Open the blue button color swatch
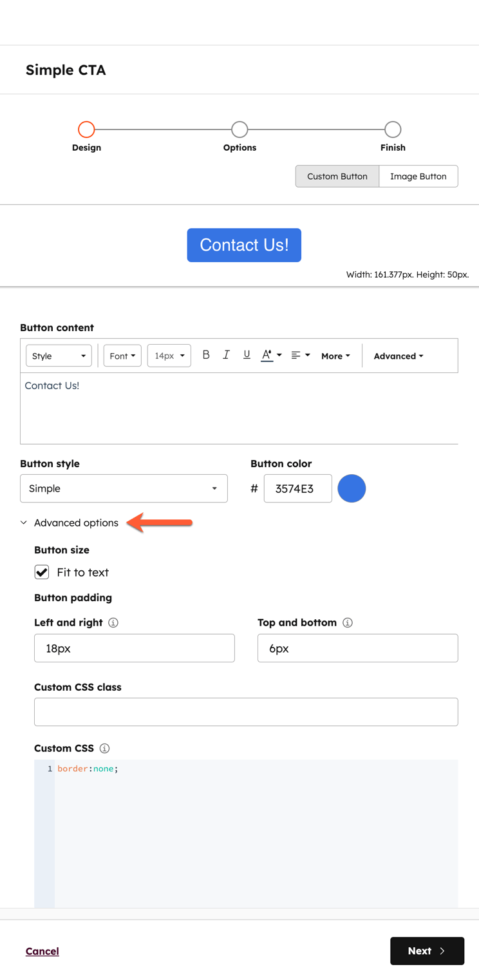 click(x=352, y=488)
